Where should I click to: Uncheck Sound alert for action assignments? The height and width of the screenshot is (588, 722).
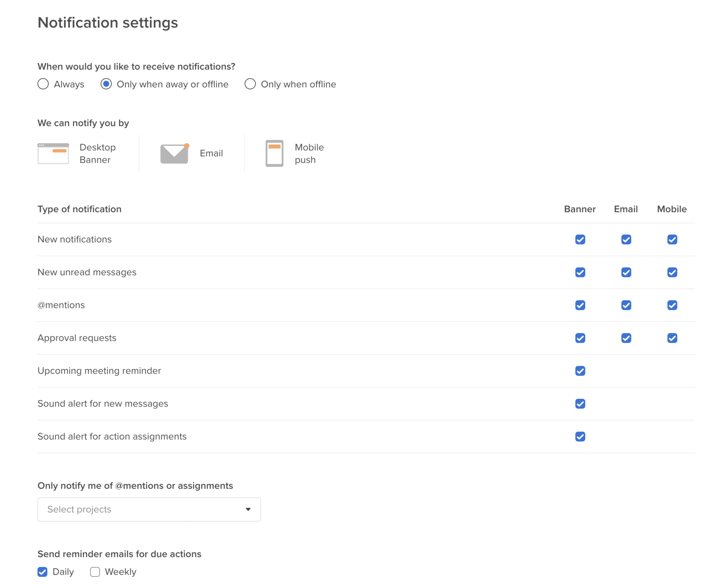pos(580,437)
